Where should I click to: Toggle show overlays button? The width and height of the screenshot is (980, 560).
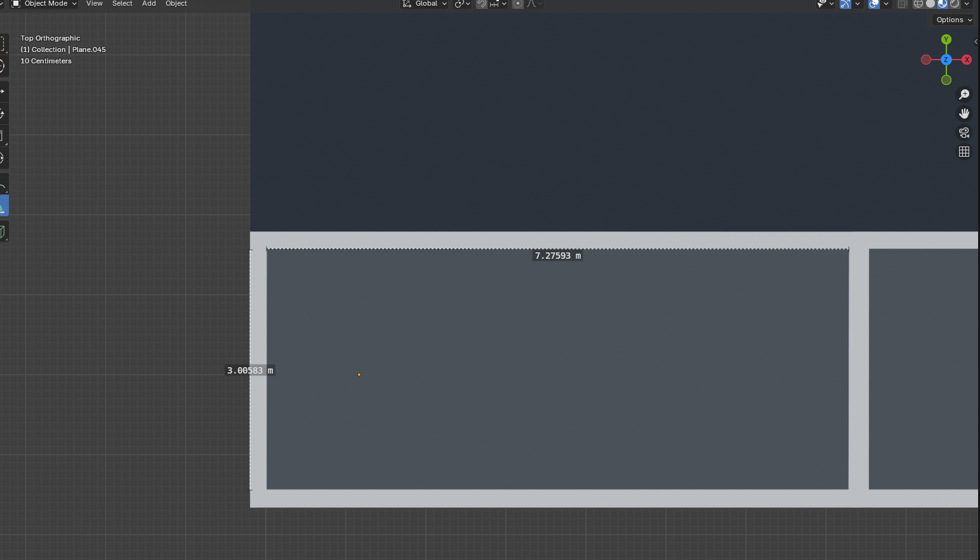click(x=874, y=4)
